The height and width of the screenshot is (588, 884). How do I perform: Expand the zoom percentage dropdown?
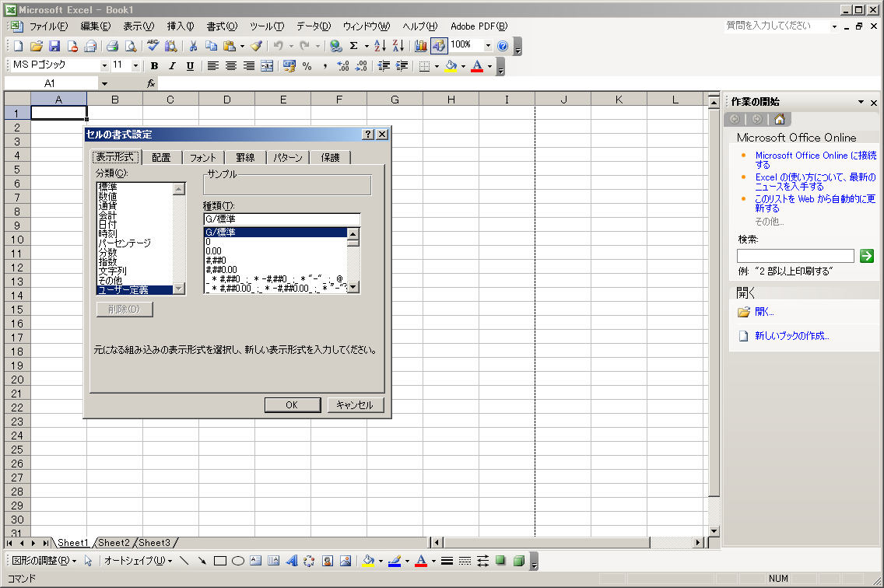point(488,46)
